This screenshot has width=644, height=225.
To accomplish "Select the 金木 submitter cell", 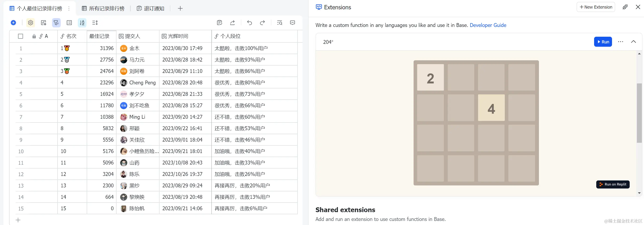I will point(138,48).
